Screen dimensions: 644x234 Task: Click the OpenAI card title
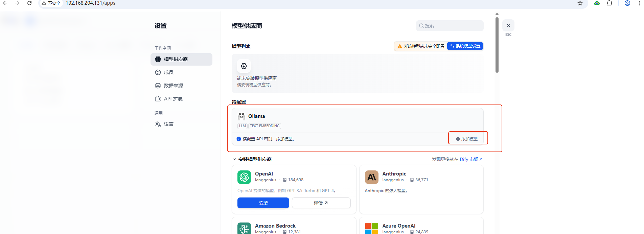point(264,174)
